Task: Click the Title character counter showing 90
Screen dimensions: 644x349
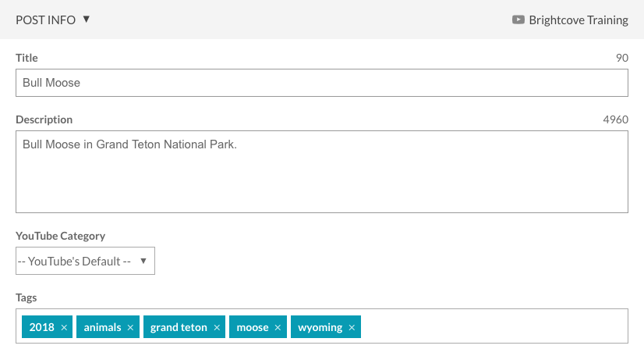Action: tap(621, 58)
